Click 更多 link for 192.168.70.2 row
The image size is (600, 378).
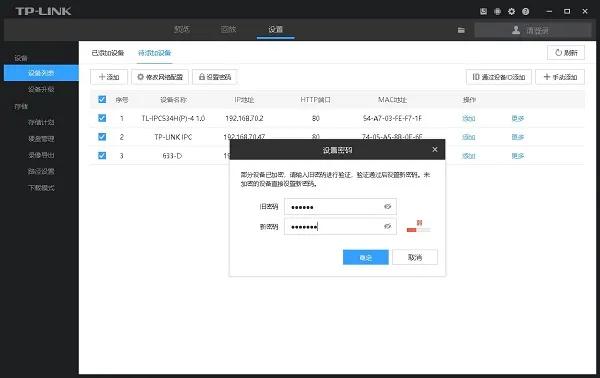pos(518,118)
